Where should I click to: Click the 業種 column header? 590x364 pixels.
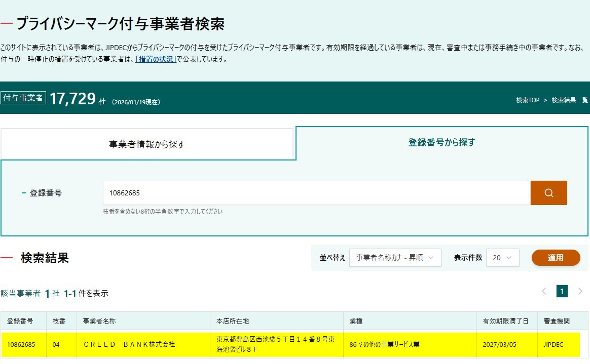[410, 321]
